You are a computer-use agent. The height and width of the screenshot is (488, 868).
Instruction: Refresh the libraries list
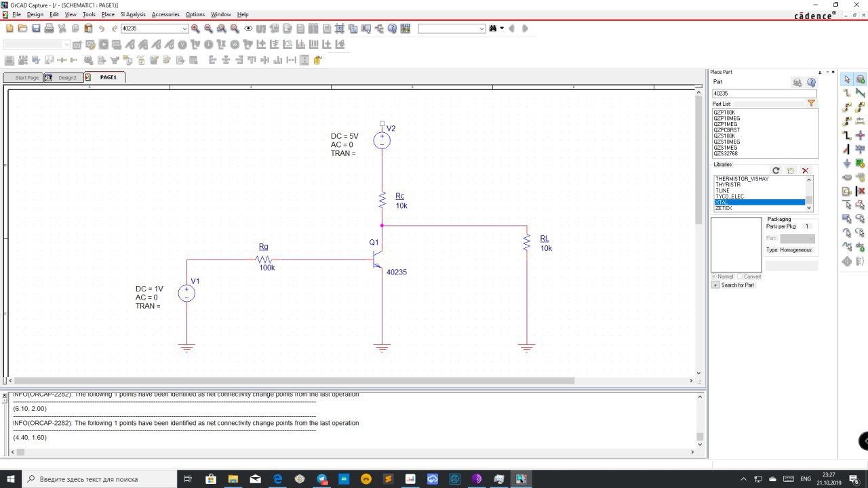click(776, 171)
